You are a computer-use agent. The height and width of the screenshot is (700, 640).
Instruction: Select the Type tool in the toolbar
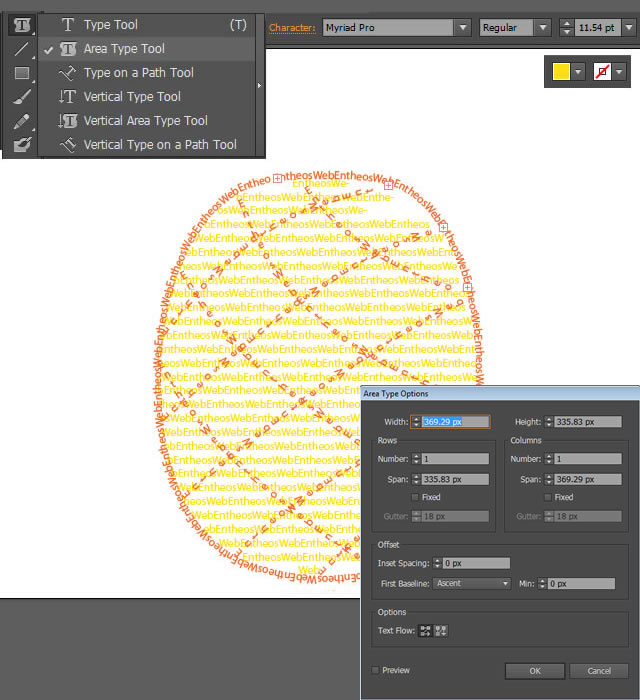(x=21, y=25)
